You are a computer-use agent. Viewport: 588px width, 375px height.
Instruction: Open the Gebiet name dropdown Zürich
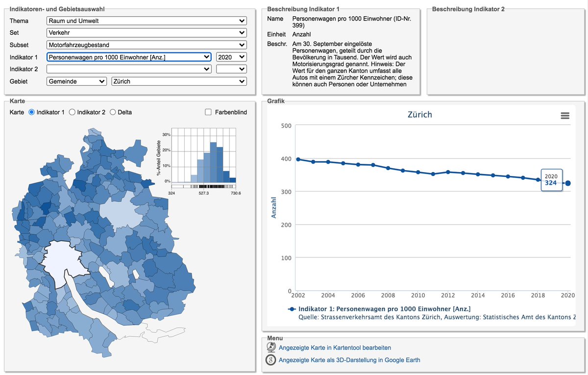pos(179,81)
